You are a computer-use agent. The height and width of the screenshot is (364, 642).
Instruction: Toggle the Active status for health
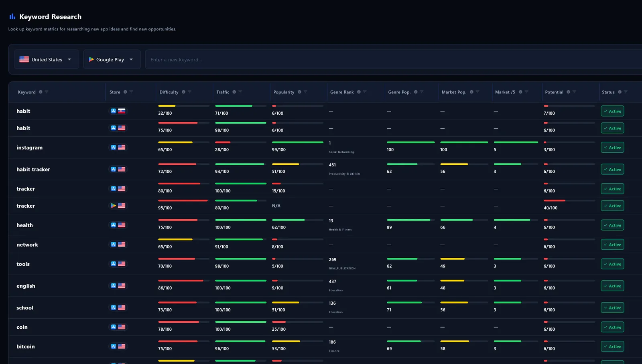pos(612,225)
